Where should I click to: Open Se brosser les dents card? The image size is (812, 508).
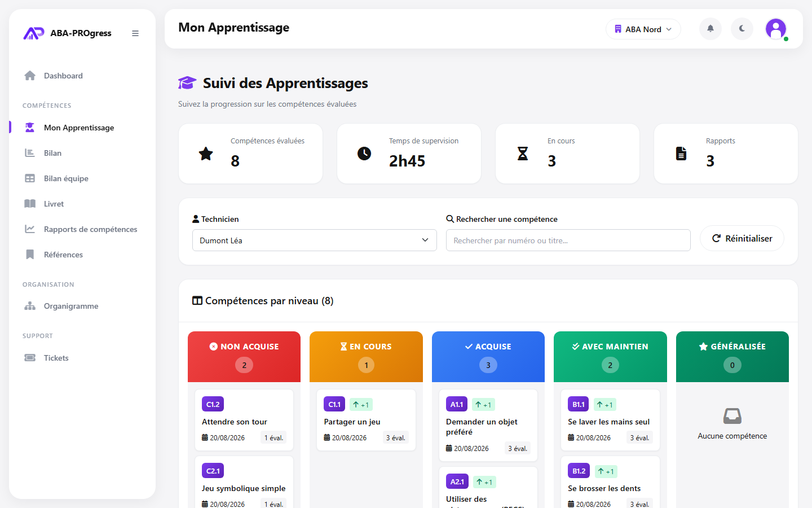pos(610,483)
